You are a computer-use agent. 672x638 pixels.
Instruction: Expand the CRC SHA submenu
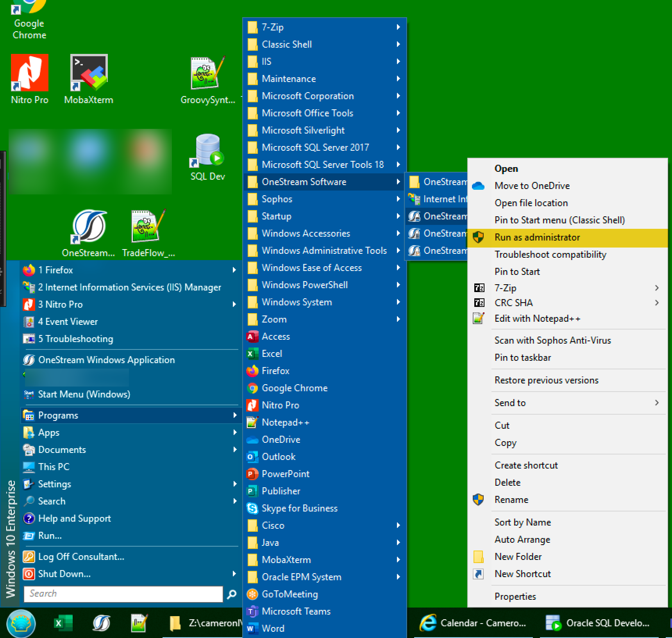click(x=568, y=303)
